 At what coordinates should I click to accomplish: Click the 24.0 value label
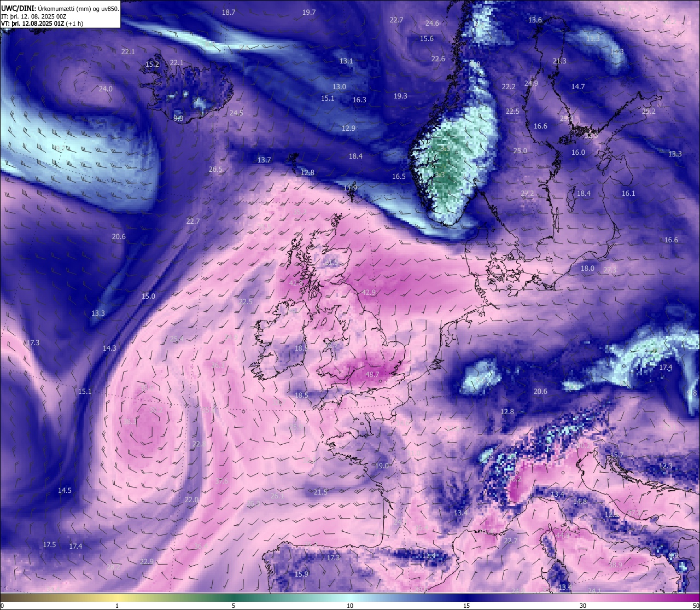point(106,89)
